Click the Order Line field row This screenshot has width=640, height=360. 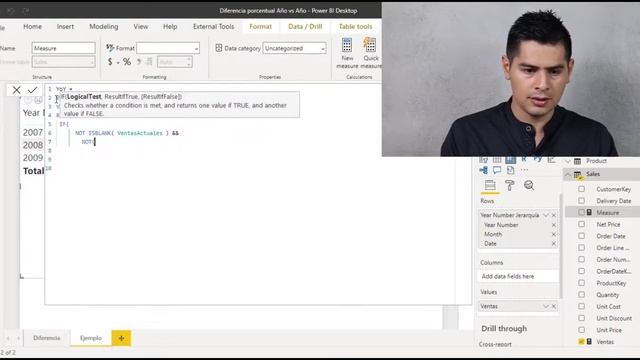click(x=602, y=248)
